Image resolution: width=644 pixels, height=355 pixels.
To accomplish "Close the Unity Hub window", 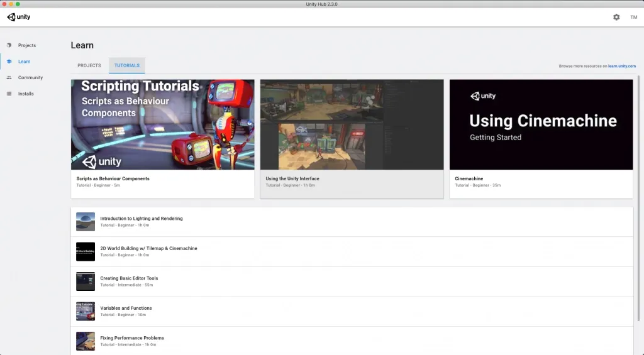I will click(4, 4).
